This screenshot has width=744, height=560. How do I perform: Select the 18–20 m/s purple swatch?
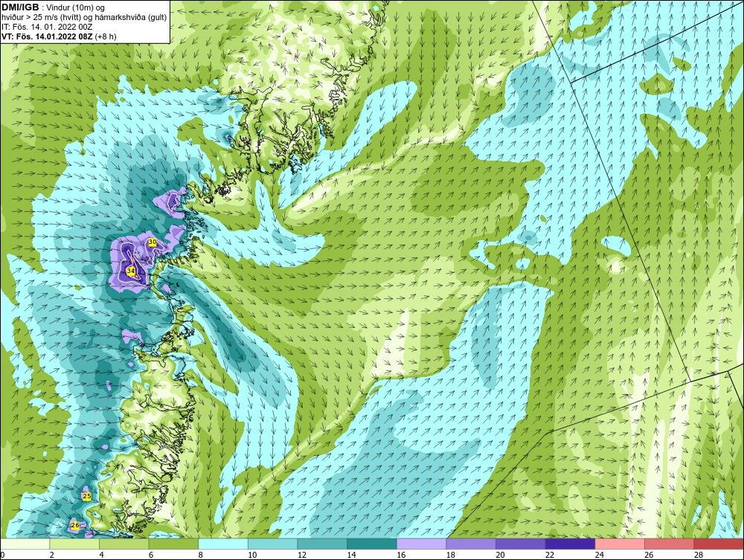(471, 544)
